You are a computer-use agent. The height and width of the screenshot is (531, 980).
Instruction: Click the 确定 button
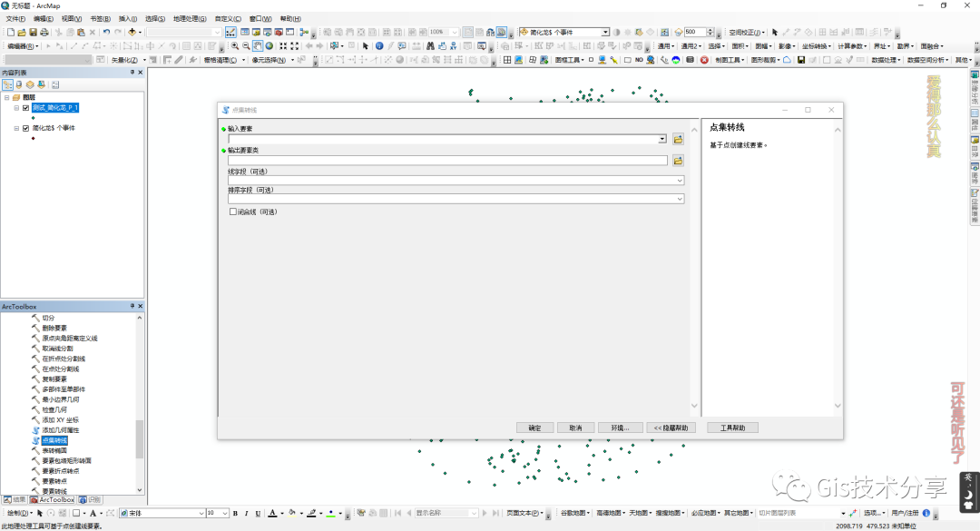534,428
